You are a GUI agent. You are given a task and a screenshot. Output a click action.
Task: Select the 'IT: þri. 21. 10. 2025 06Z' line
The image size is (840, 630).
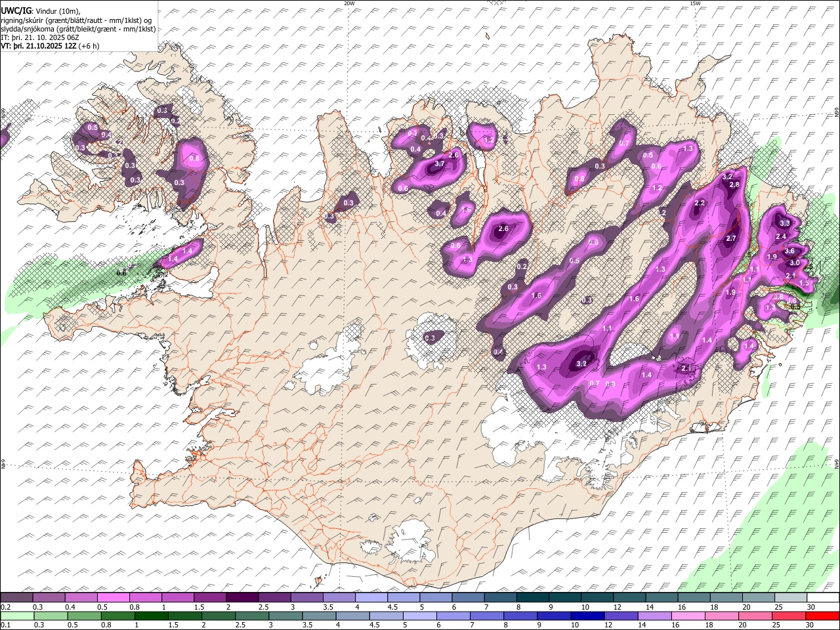click(x=40, y=37)
